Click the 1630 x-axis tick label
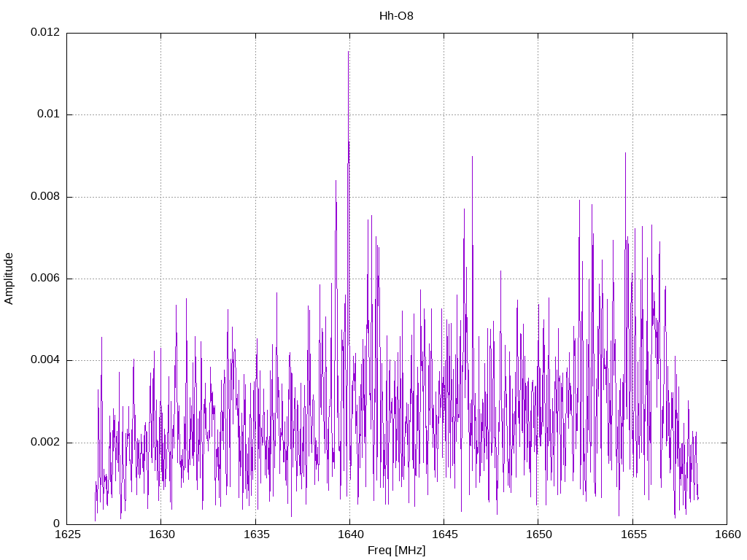This screenshot has width=747, height=560. click(161, 534)
